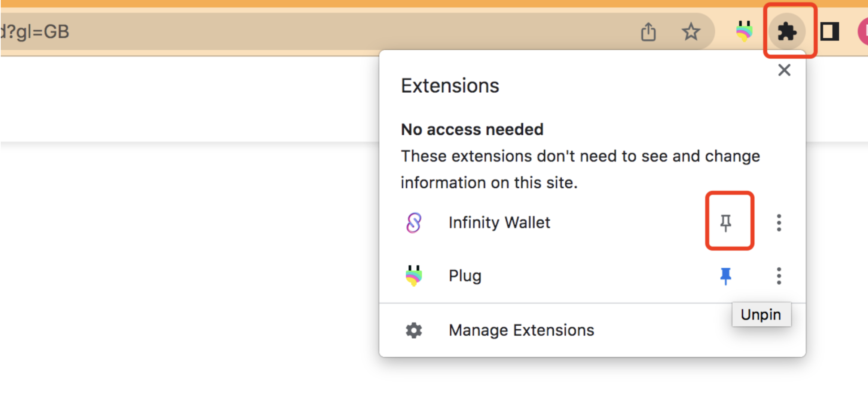This screenshot has width=868, height=394.
Task: Open Manage Extensions
Action: tap(521, 330)
